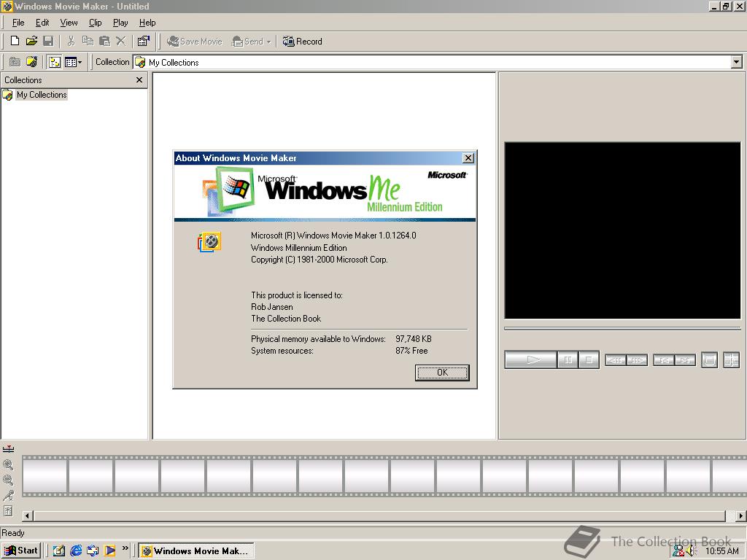
Task: Click the Record toolbar button
Action: click(302, 42)
